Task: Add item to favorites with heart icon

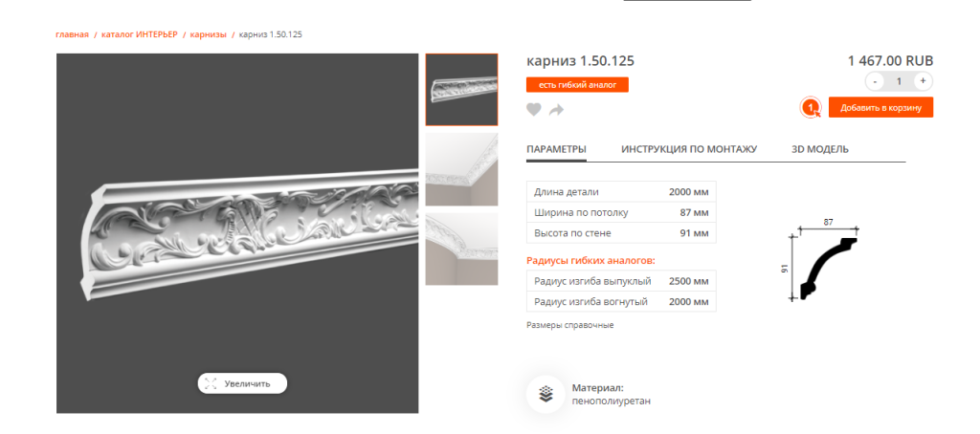Action: (x=533, y=110)
